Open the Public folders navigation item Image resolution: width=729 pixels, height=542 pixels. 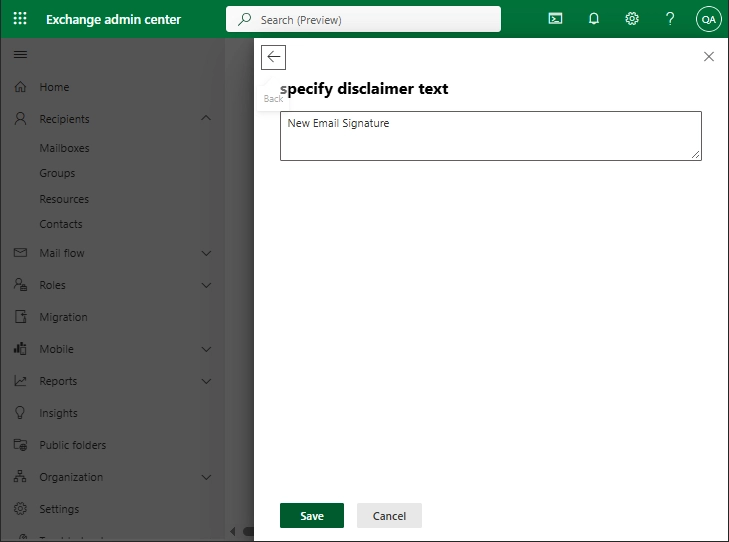[x=73, y=445]
